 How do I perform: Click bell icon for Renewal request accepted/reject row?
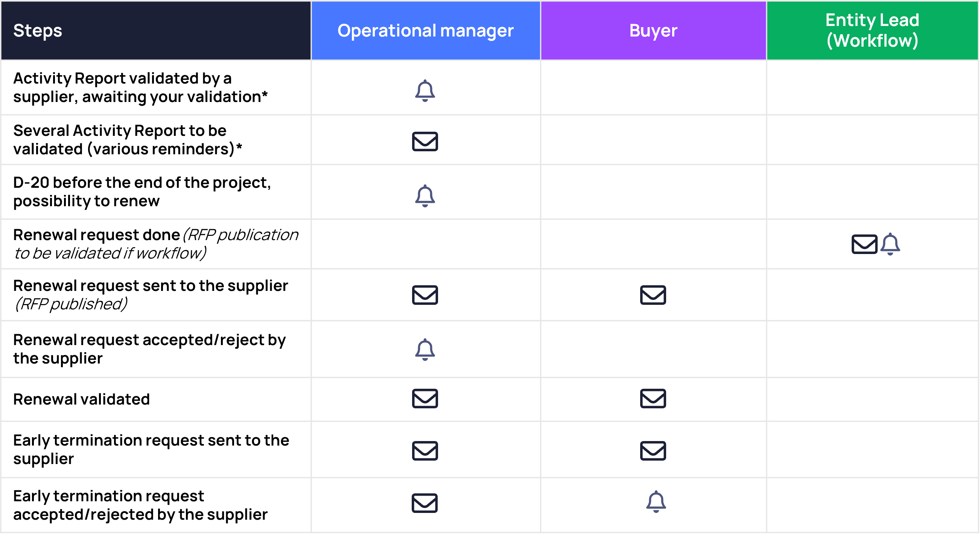pyautogui.click(x=425, y=350)
